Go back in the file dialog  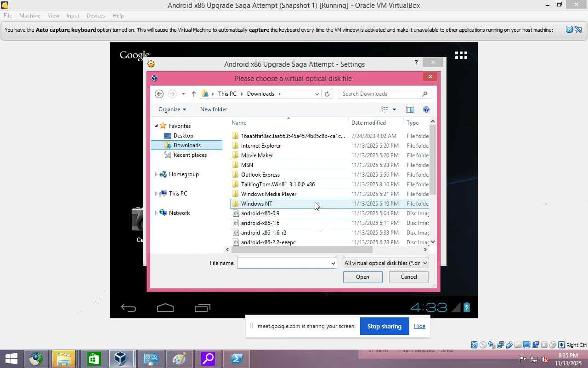coord(159,94)
